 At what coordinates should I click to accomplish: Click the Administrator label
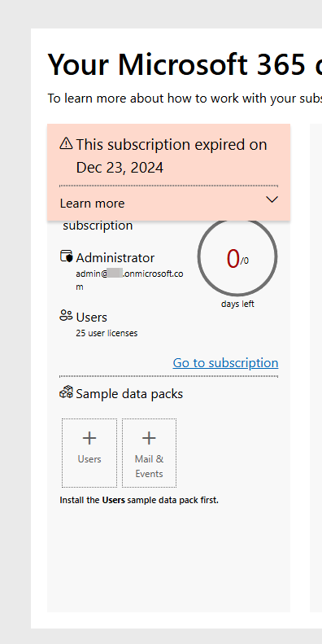tap(115, 258)
